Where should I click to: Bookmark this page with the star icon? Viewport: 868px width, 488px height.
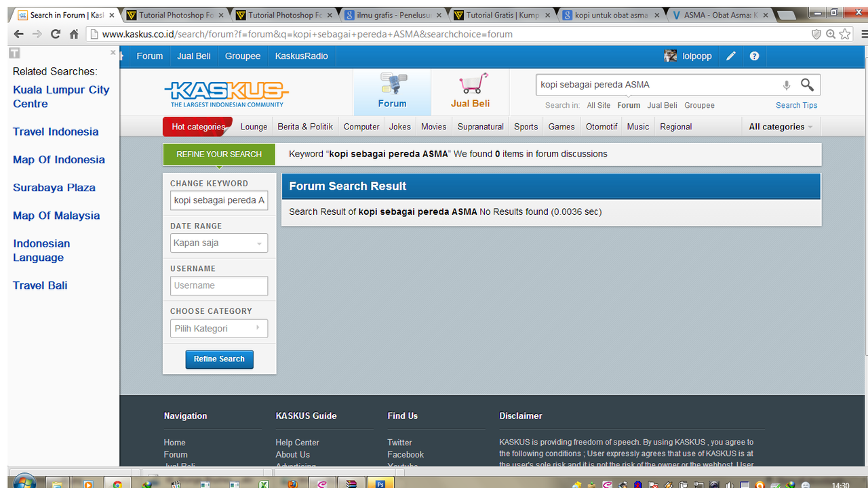845,34
